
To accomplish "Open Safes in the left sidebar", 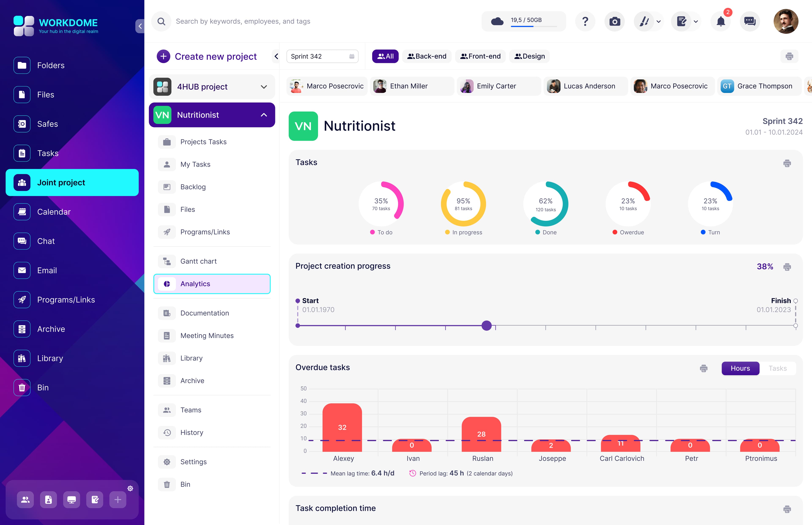I will (47, 124).
